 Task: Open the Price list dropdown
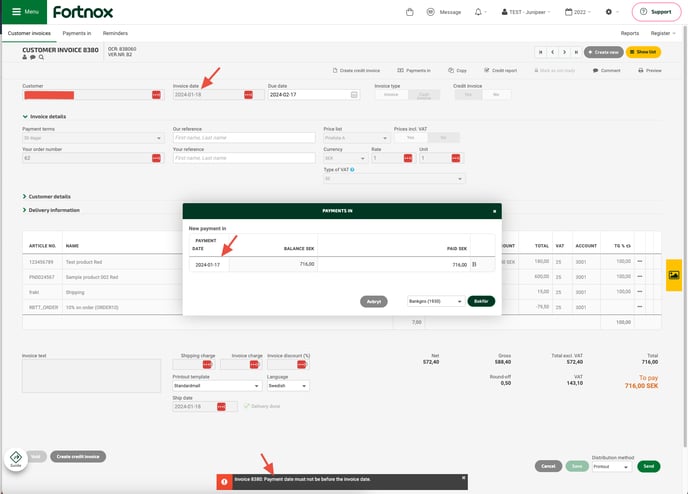356,138
